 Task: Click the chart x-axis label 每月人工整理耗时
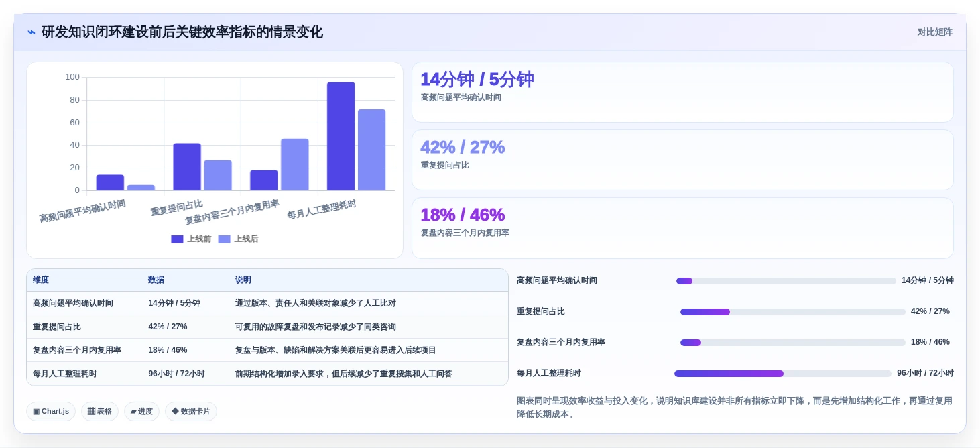click(322, 210)
